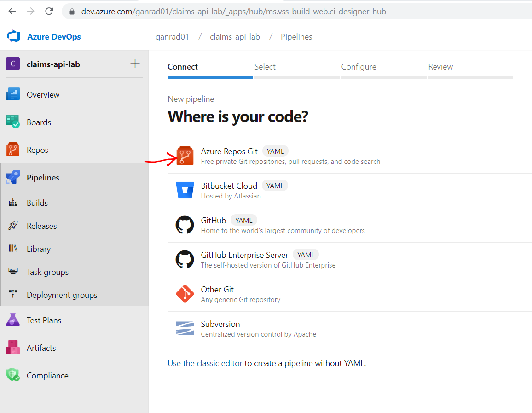Click 'Hosted by Atlassian' description text
The image size is (532, 413).
pyautogui.click(x=231, y=196)
